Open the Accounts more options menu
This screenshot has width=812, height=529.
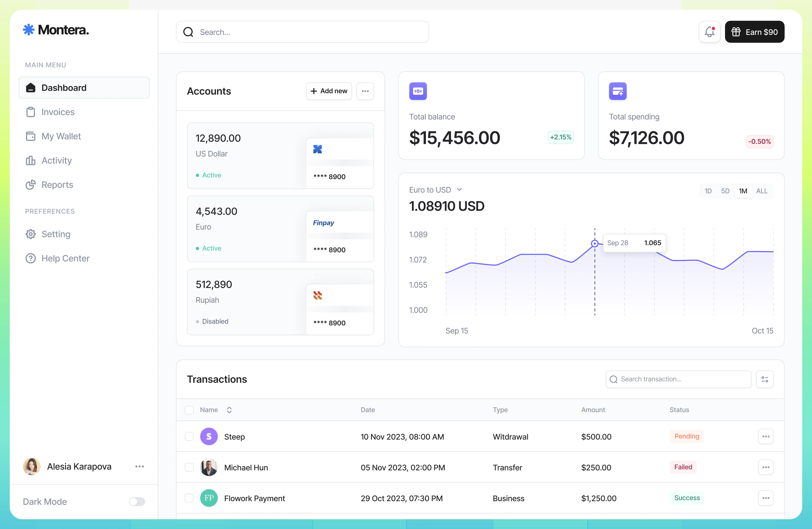click(365, 91)
